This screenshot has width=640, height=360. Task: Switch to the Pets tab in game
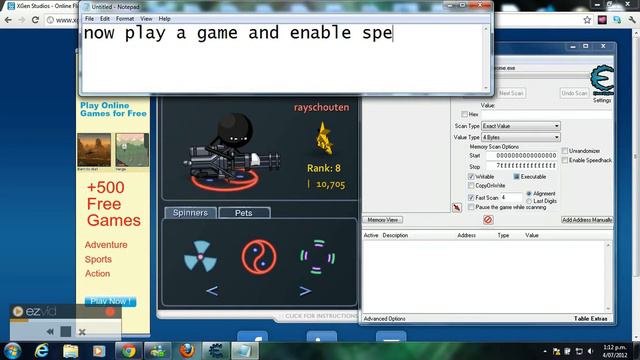coord(244,213)
